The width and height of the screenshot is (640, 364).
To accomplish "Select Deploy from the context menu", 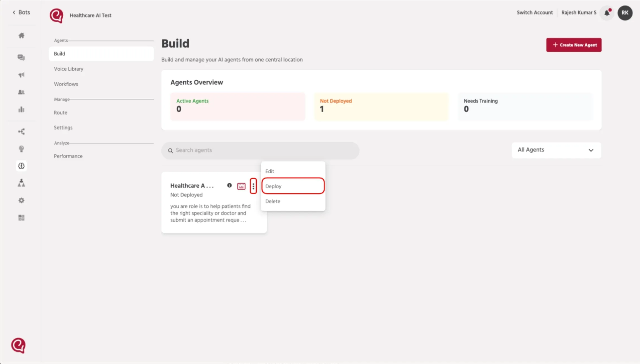I will [x=293, y=186].
